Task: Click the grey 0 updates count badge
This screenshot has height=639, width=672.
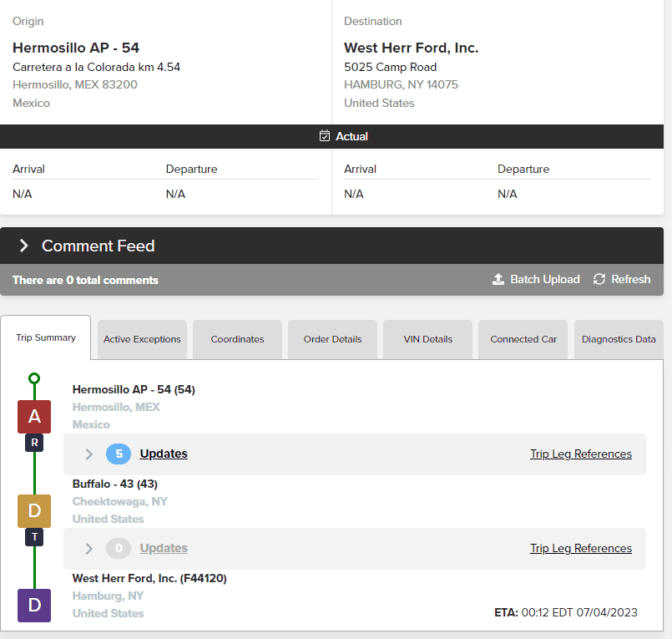Action: (119, 548)
